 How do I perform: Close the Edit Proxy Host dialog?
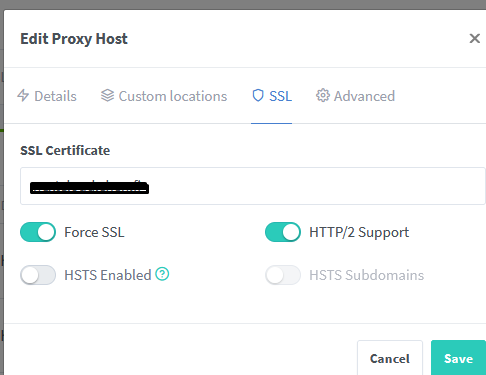coord(475,38)
